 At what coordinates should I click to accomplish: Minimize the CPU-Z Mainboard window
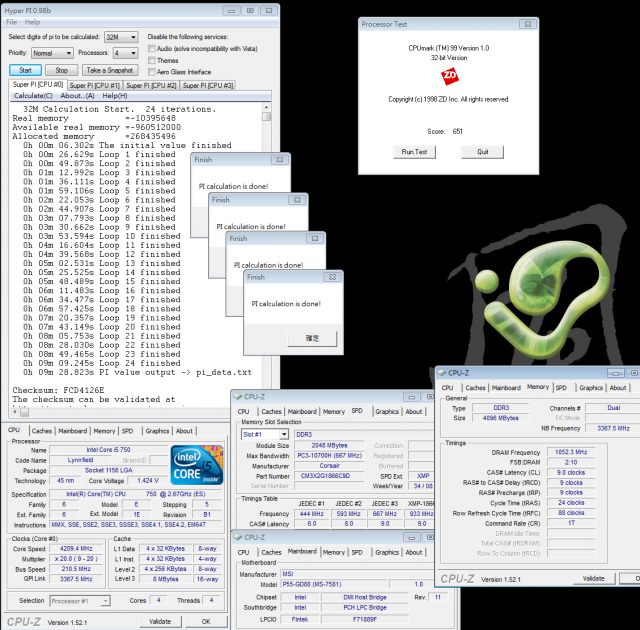tap(411, 537)
